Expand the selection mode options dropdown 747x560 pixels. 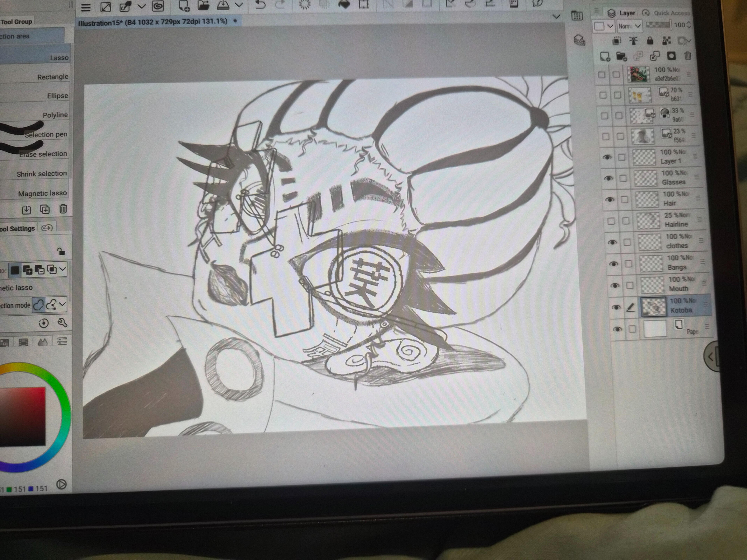[62, 269]
